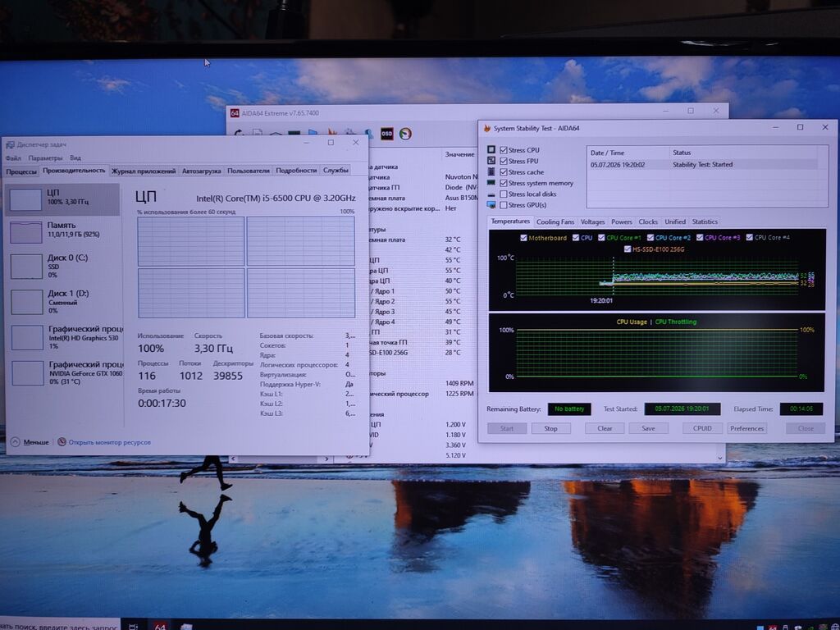Uncheck the Stress cache checkbox

pos(504,172)
